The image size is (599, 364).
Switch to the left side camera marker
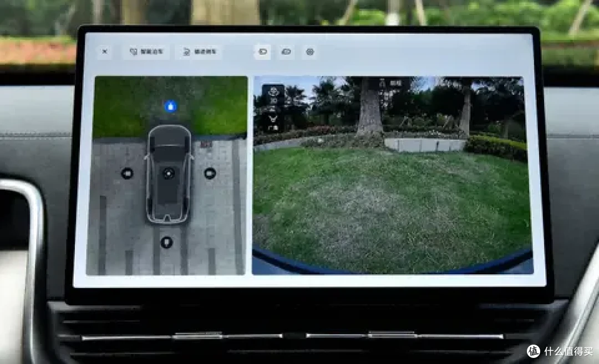(x=127, y=173)
